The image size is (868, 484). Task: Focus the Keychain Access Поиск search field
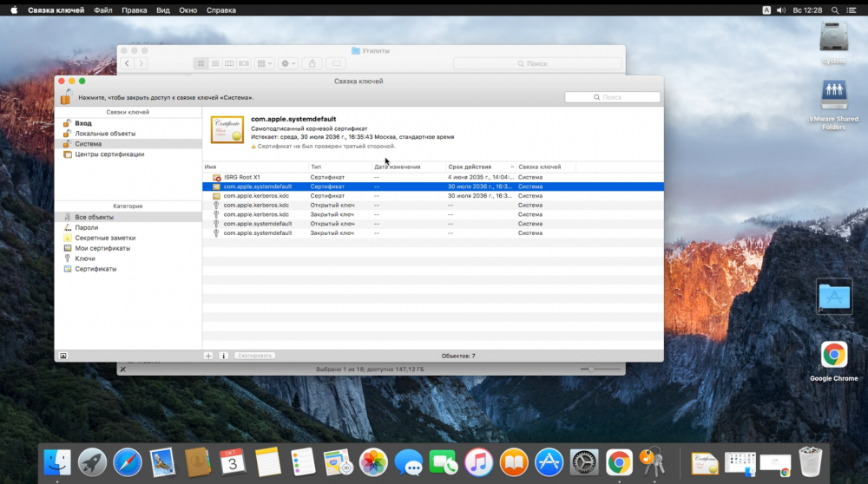[x=612, y=97]
